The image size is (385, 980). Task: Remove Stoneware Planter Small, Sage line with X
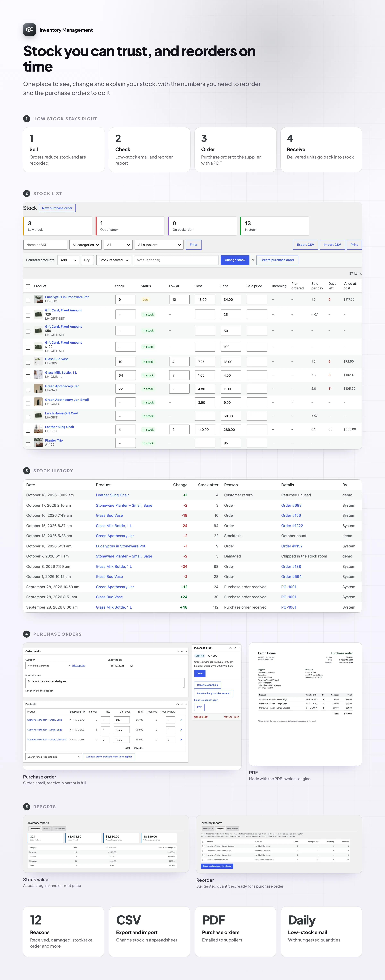(181, 720)
